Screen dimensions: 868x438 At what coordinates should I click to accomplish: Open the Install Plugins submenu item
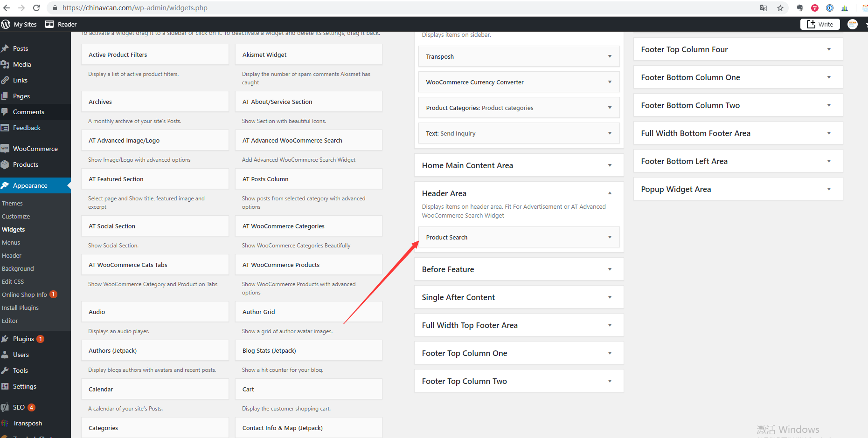click(x=20, y=308)
